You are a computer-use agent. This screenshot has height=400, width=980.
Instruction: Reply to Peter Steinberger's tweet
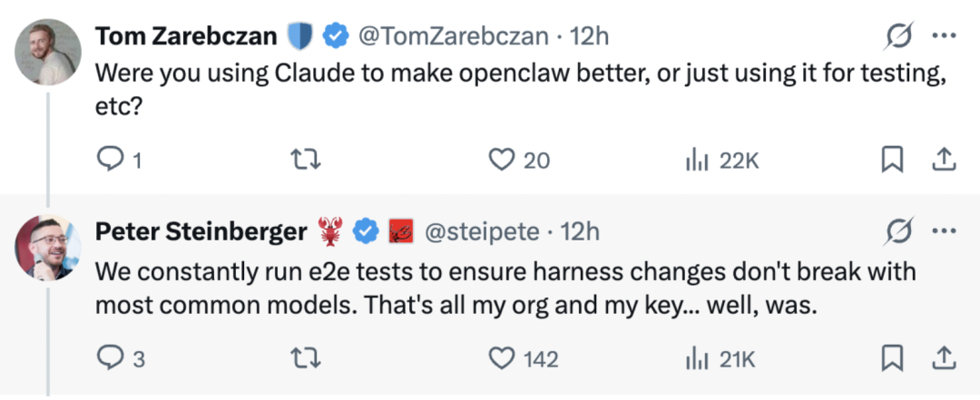tap(110, 358)
